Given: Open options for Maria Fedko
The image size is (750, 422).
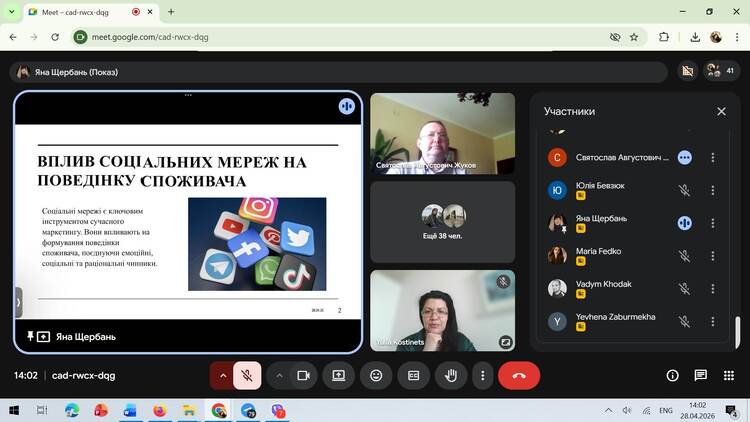Looking at the screenshot, I should [x=713, y=256].
